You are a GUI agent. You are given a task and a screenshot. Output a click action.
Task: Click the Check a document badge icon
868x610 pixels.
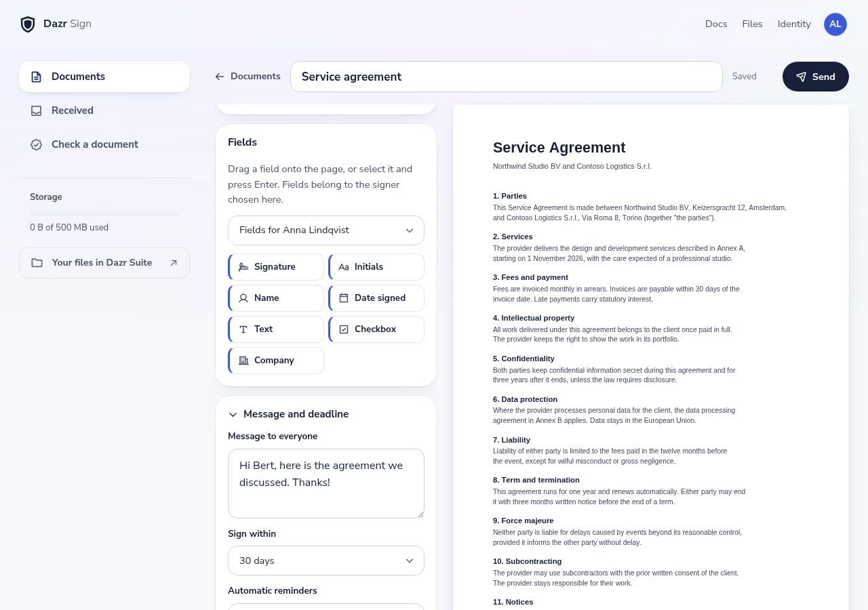37,144
